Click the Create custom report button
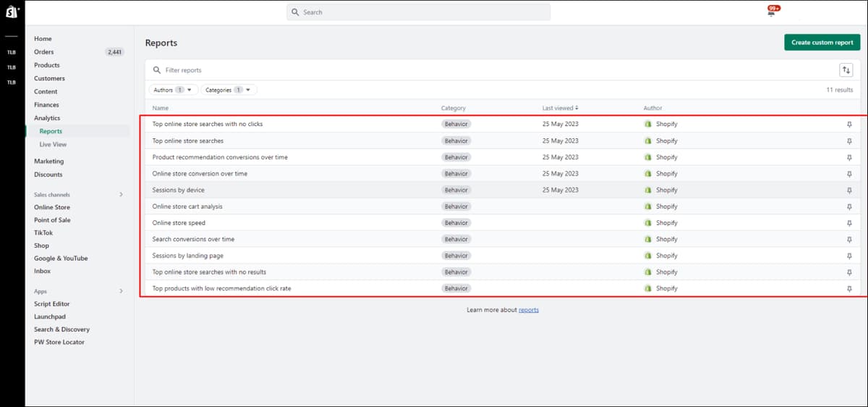The width and height of the screenshot is (868, 407). [x=822, y=42]
